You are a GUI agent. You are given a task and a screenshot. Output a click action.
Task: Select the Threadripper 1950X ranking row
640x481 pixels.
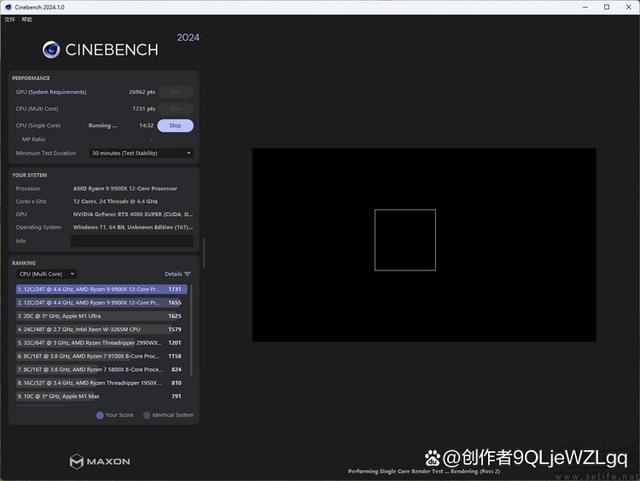pos(102,383)
